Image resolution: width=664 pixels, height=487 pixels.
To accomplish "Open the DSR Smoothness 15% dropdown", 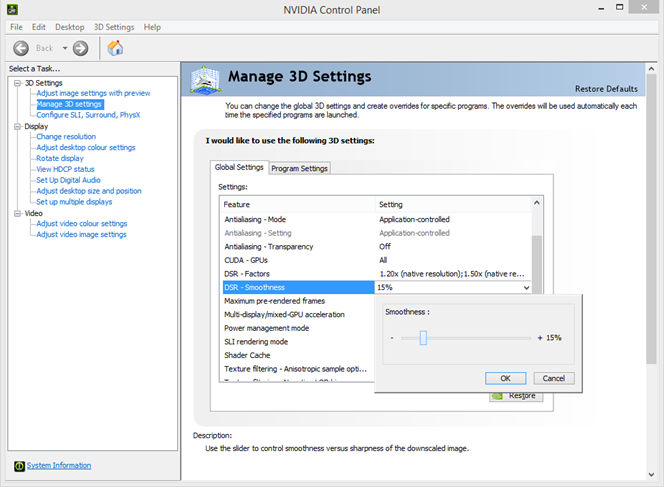I will 453,288.
